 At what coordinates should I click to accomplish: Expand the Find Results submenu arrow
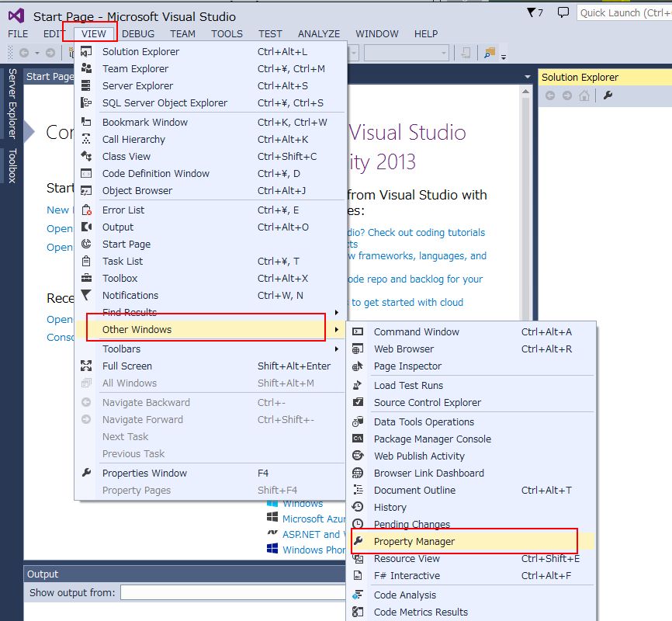pos(337,312)
